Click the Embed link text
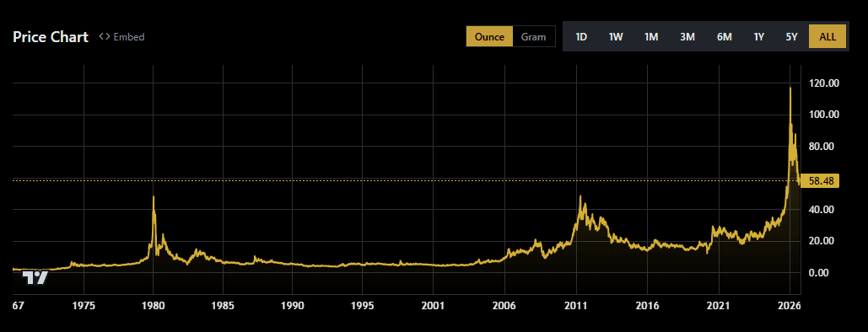The width and height of the screenshot is (868, 332). pyautogui.click(x=129, y=37)
